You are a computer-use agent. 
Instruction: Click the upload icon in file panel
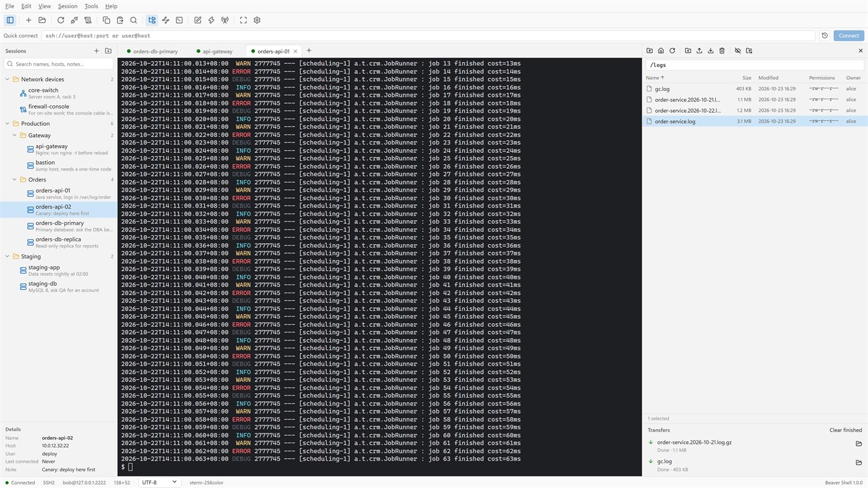click(699, 51)
